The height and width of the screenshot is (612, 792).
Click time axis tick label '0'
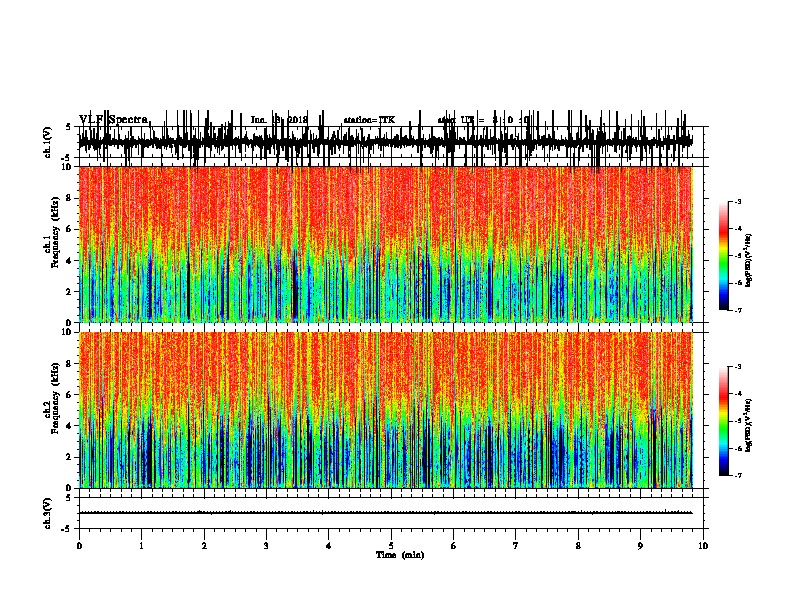tap(79, 546)
